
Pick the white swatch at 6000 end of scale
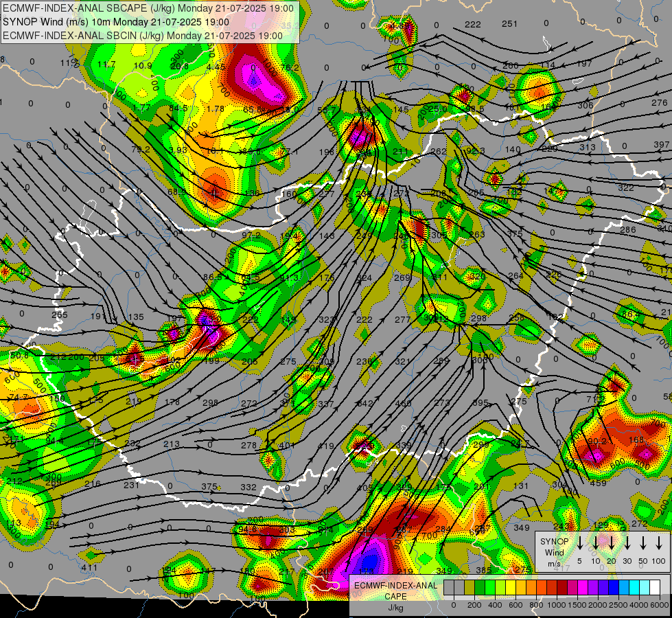pos(654,587)
